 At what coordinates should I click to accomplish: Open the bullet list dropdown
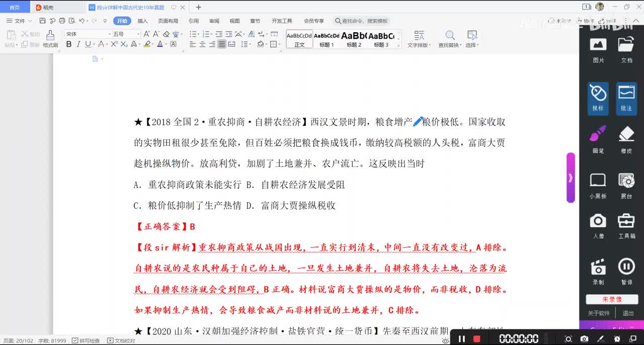click(x=199, y=34)
